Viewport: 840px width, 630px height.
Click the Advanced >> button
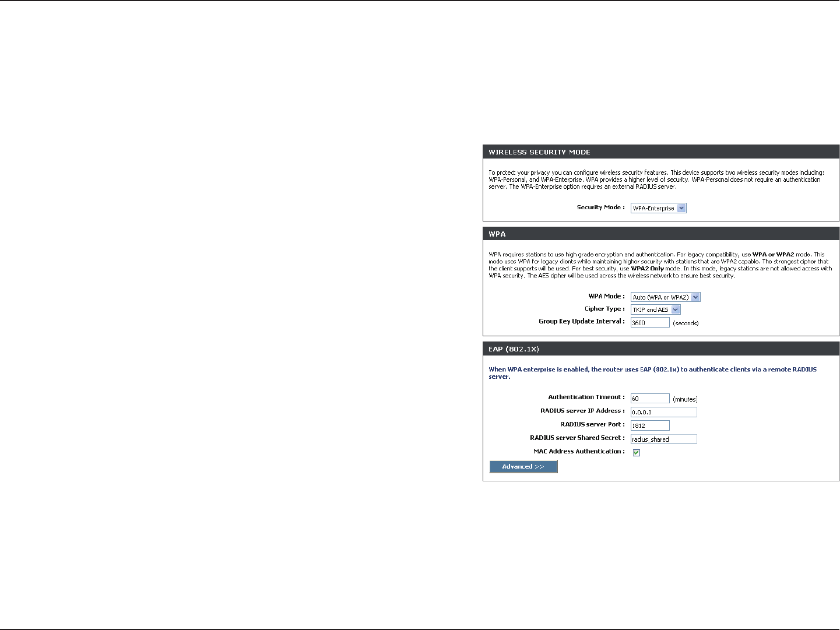click(523, 467)
